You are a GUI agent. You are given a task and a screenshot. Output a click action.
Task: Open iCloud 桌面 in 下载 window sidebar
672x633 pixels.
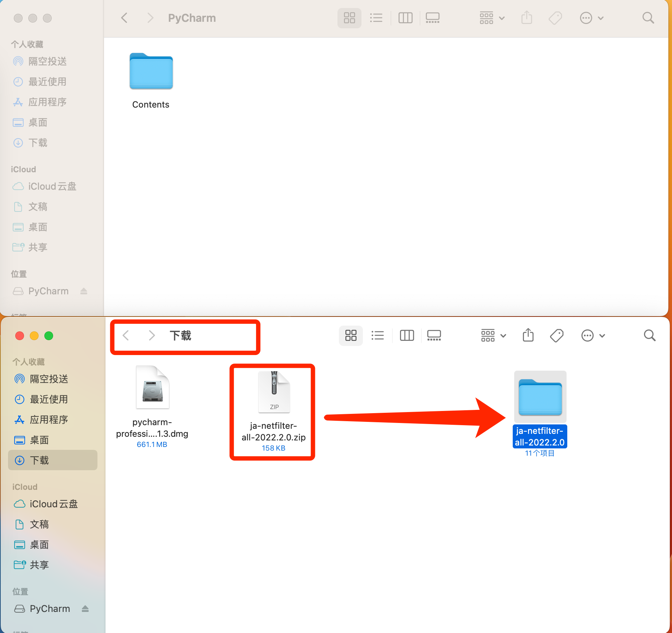pos(32,545)
